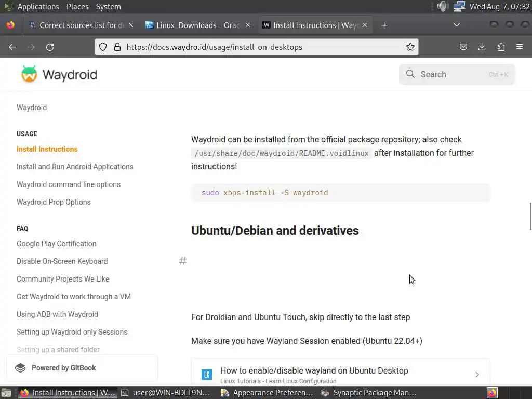Screen dimensions: 532x399
Task: Open Waydroid command line options page
Action: click(x=69, y=184)
